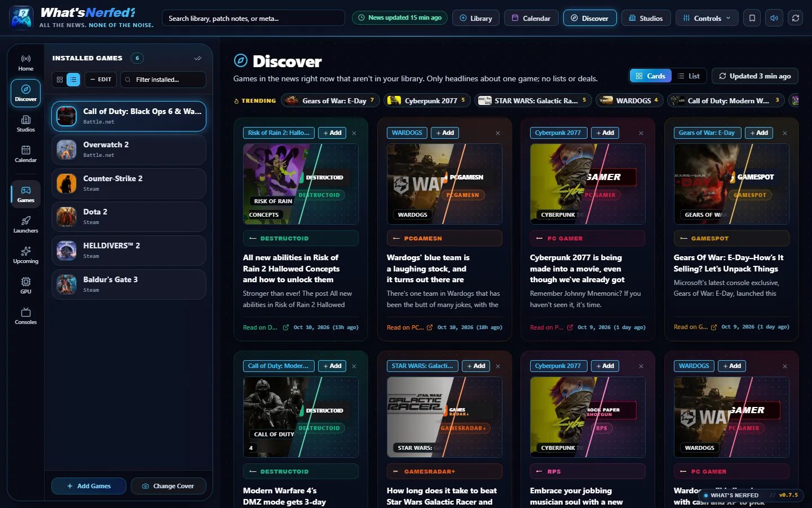Open Upcoming in the left sidebar
The width and height of the screenshot is (812, 508).
[25, 255]
